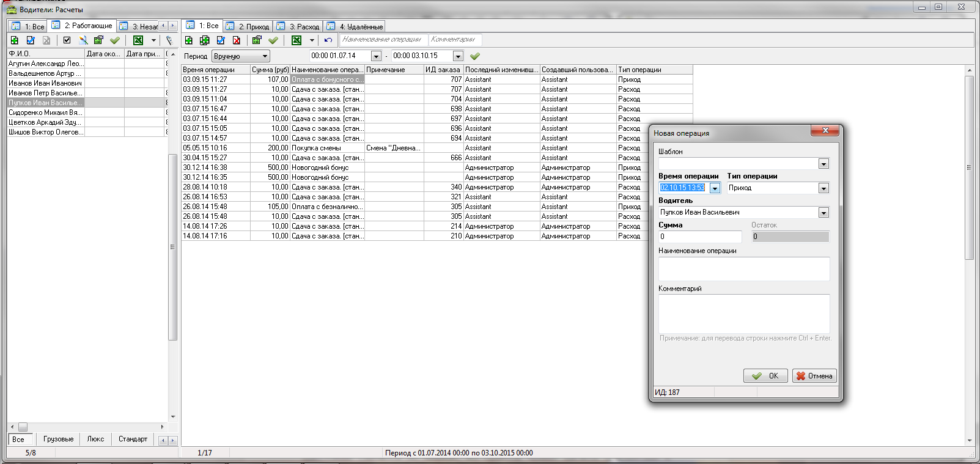Switch to '2: Работающие' tab
The image size is (980, 464).
tap(82, 26)
